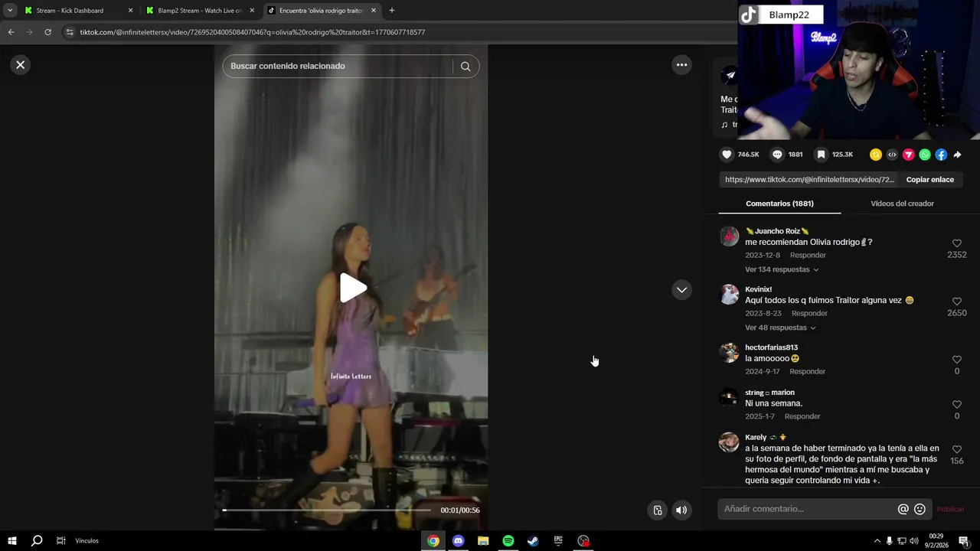Click the browser address bar URL

point(253,32)
